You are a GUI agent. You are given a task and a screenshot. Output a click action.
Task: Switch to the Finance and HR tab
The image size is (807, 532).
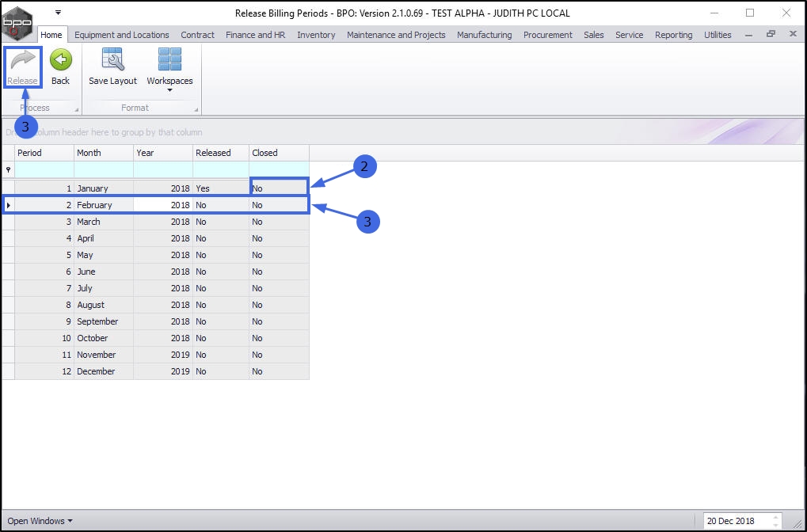point(255,35)
